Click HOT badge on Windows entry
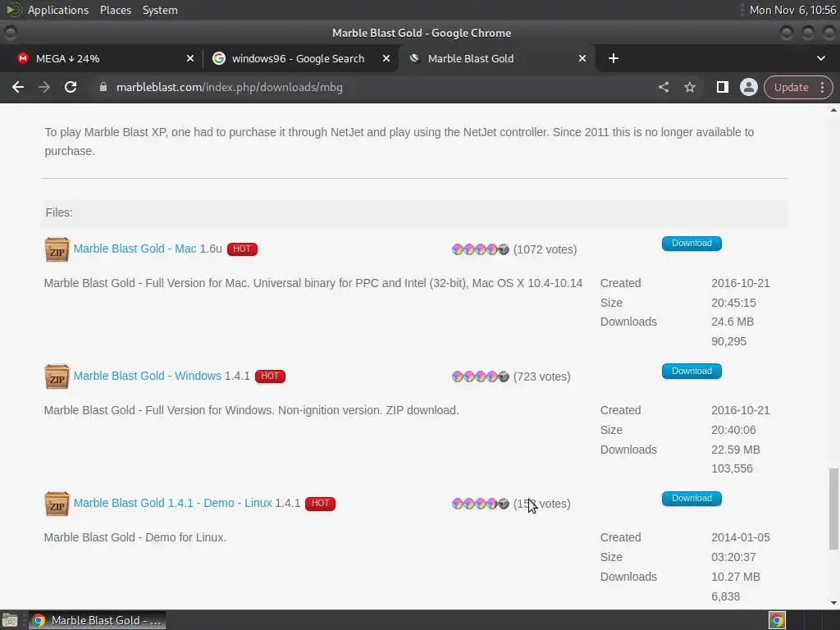This screenshot has width=840, height=630. 270,376
